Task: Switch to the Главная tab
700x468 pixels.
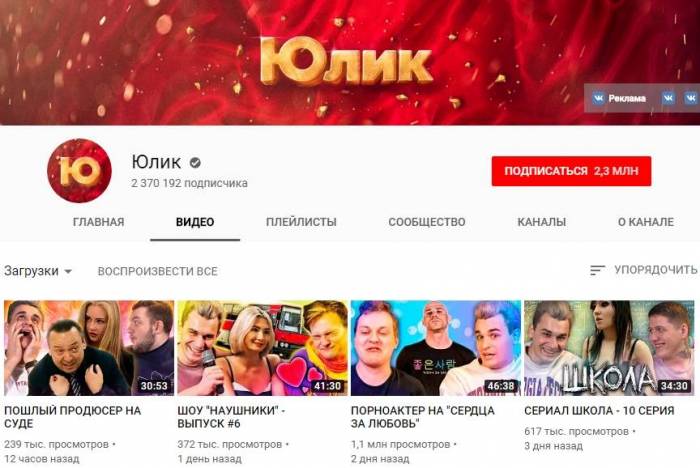Action: point(99,222)
